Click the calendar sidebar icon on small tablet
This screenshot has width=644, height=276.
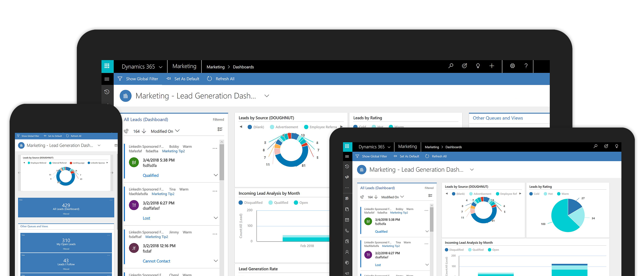347,220
